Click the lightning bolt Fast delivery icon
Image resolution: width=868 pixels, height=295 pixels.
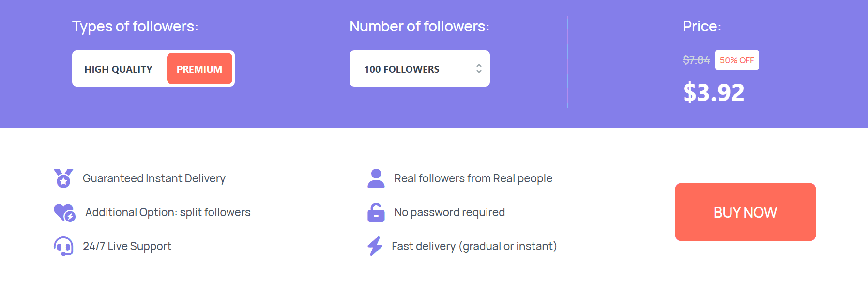(375, 246)
